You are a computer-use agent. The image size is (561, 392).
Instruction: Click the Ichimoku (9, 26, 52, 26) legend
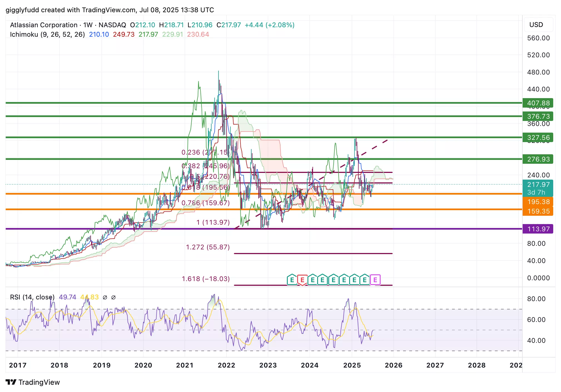[47, 34]
